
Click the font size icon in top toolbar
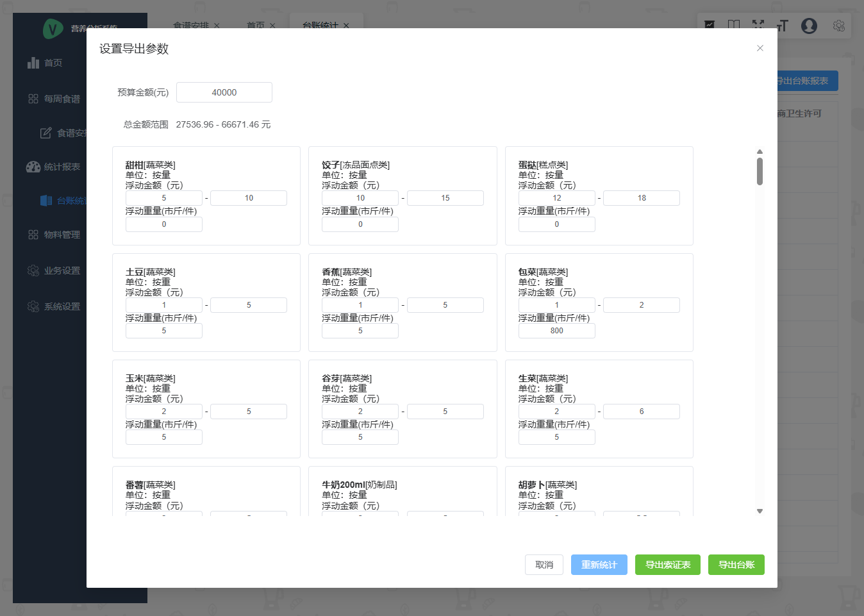point(782,26)
